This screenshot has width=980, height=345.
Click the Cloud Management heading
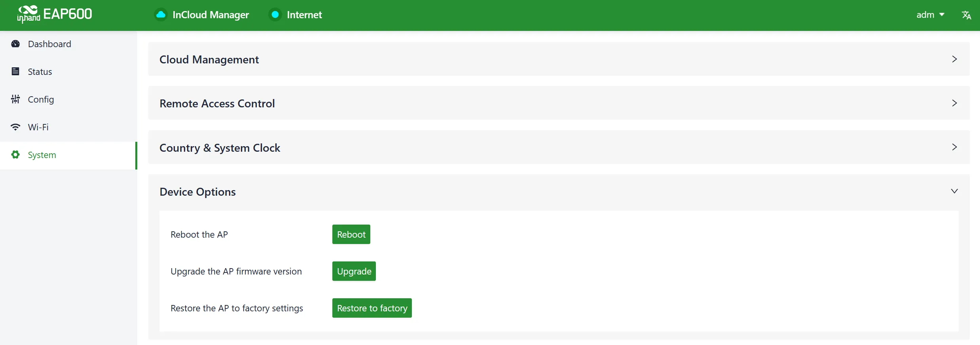tap(209, 59)
